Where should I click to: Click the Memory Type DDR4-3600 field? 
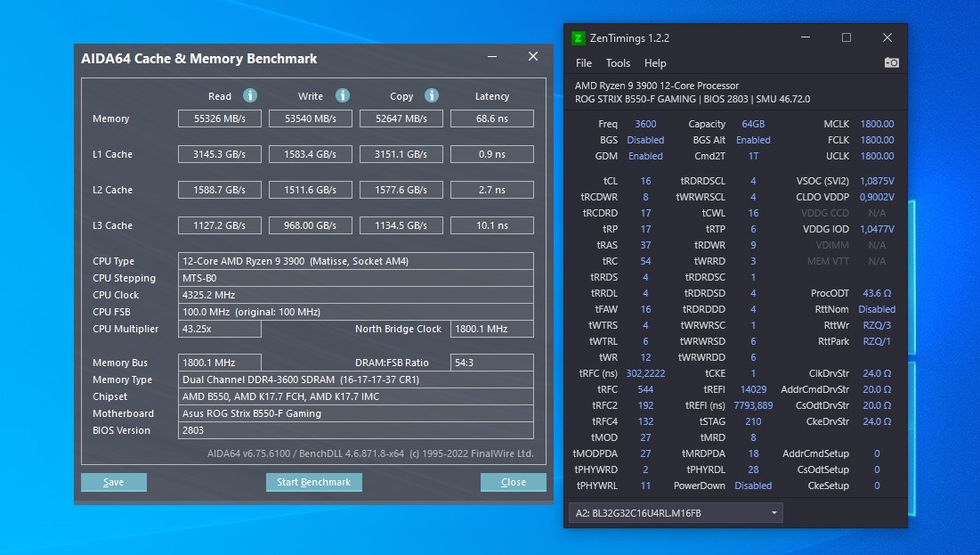pos(356,380)
